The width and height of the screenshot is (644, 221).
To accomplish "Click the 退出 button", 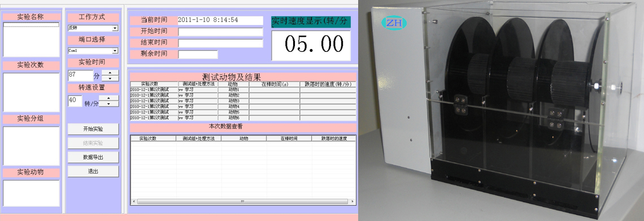I will click(93, 171).
